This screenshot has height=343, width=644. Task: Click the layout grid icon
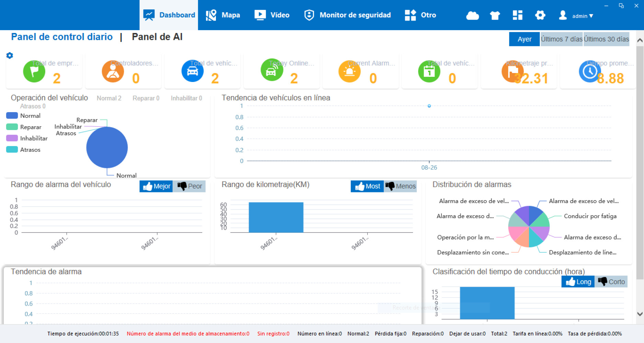click(x=517, y=15)
